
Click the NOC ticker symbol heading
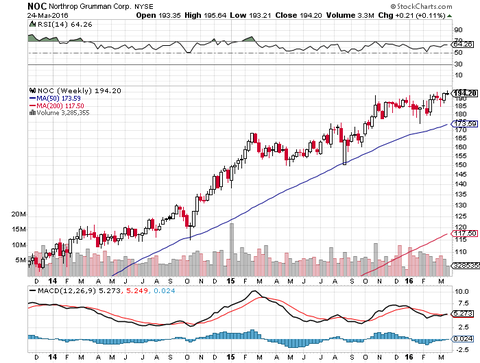click(37, 6)
